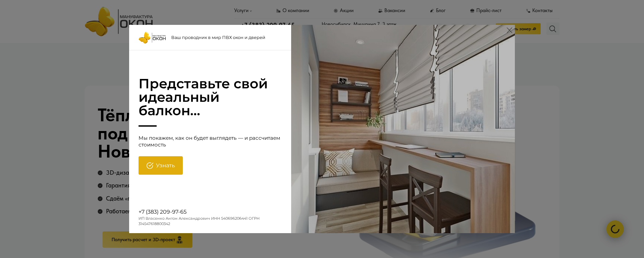Click the Узнать button in popup
The width and height of the screenshot is (644, 258).
(x=161, y=165)
